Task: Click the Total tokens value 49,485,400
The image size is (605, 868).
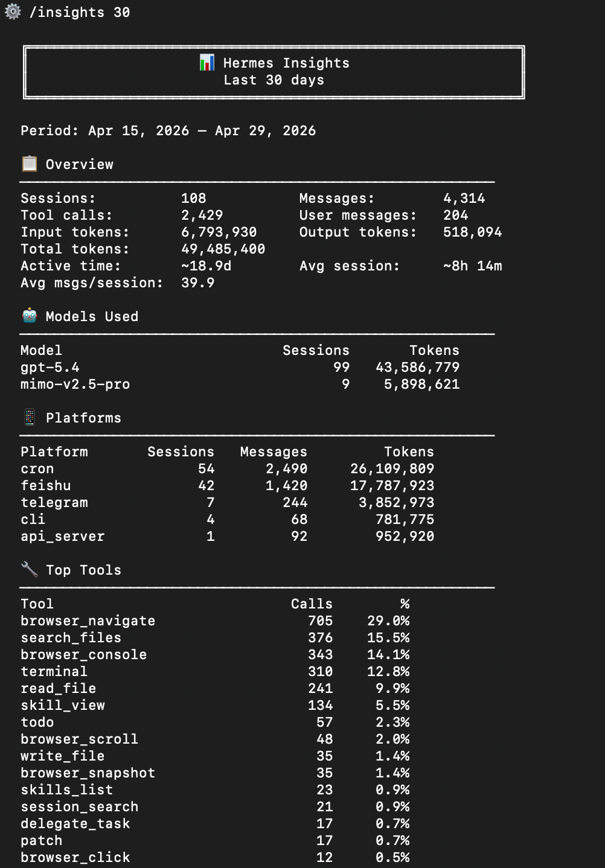Action: pos(223,249)
